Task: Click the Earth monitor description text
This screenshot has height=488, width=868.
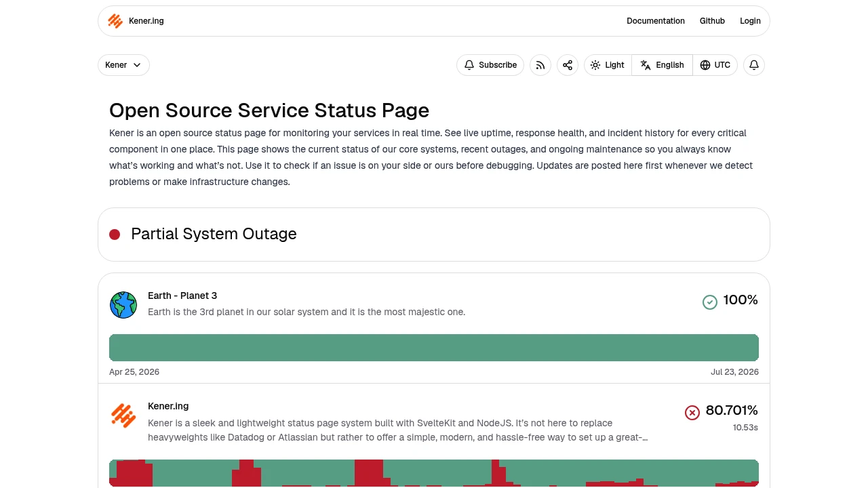Action: (x=307, y=312)
